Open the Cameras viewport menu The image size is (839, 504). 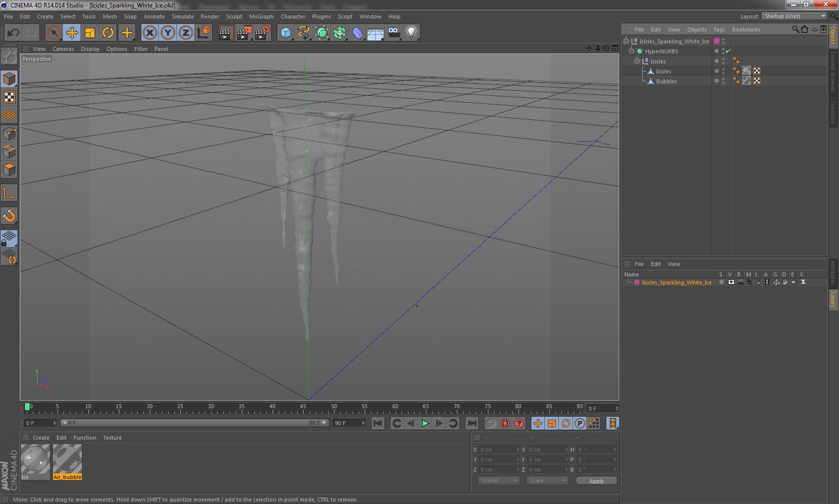63,49
